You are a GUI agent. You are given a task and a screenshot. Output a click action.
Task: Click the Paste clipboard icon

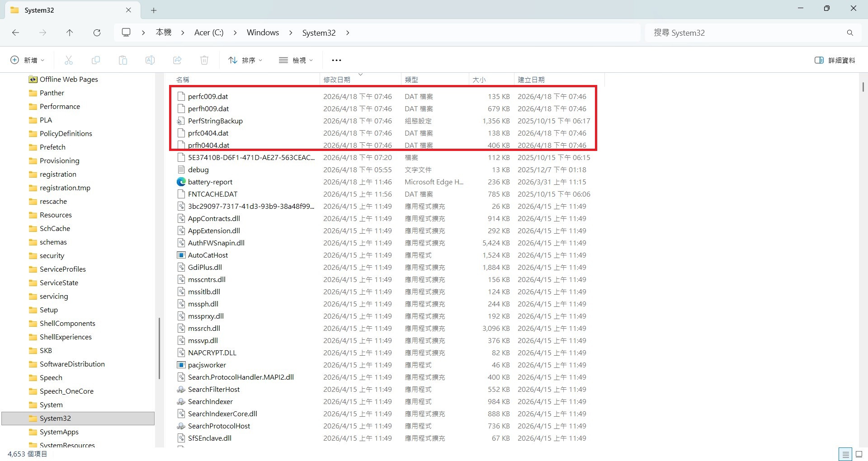click(123, 60)
